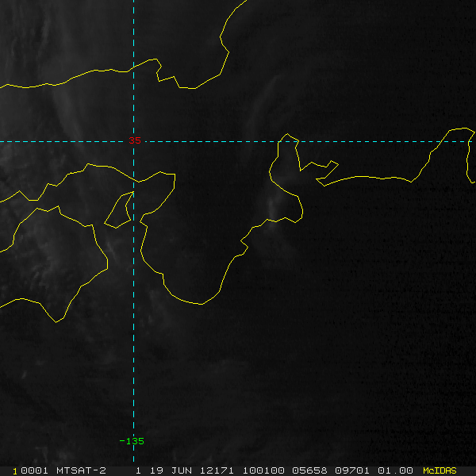
Task: Click the red 35 latitude label
Action: click(x=135, y=140)
